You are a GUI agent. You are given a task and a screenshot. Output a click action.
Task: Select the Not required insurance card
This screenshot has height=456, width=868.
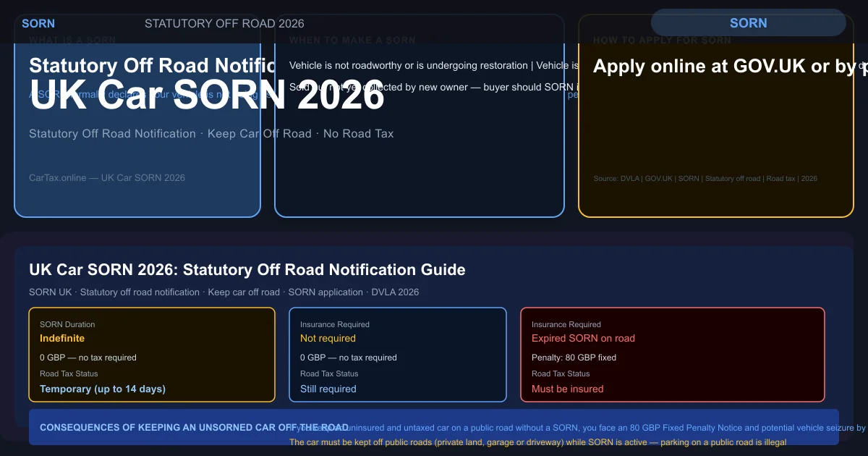[398, 355]
